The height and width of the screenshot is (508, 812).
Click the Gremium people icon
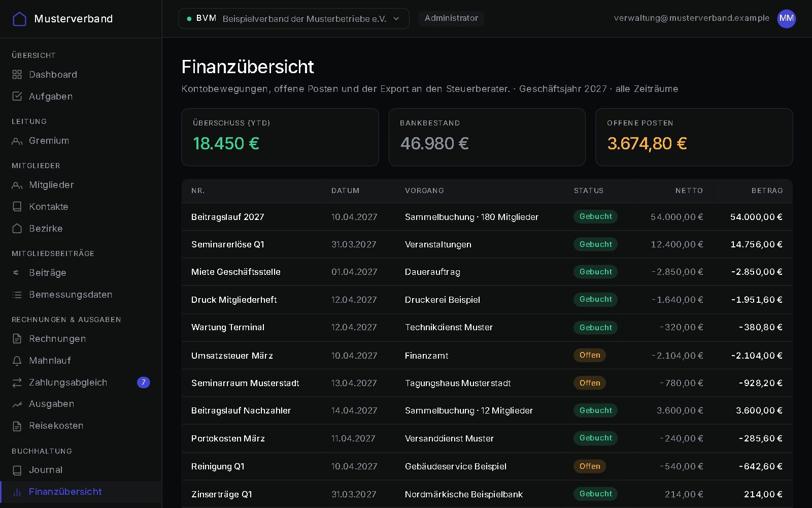(x=17, y=141)
